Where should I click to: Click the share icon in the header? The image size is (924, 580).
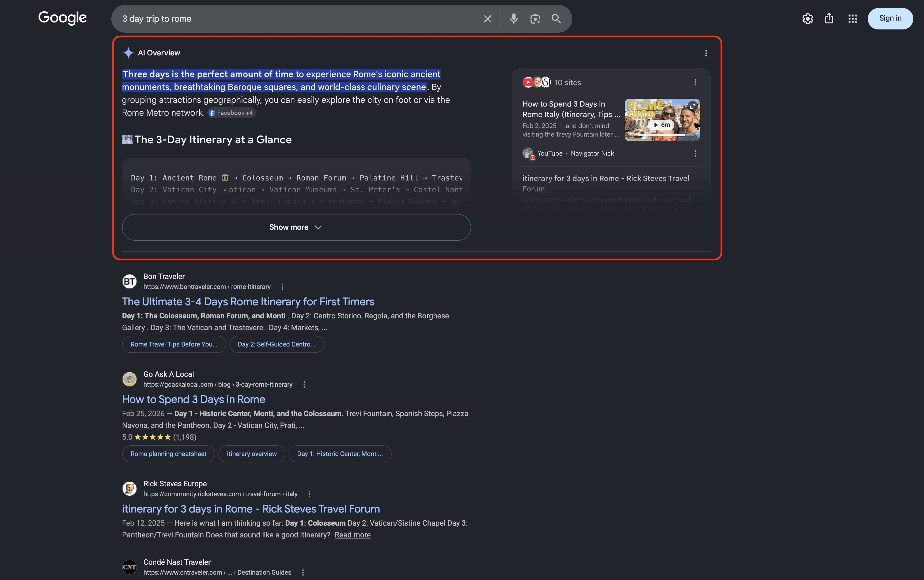pyautogui.click(x=829, y=18)
